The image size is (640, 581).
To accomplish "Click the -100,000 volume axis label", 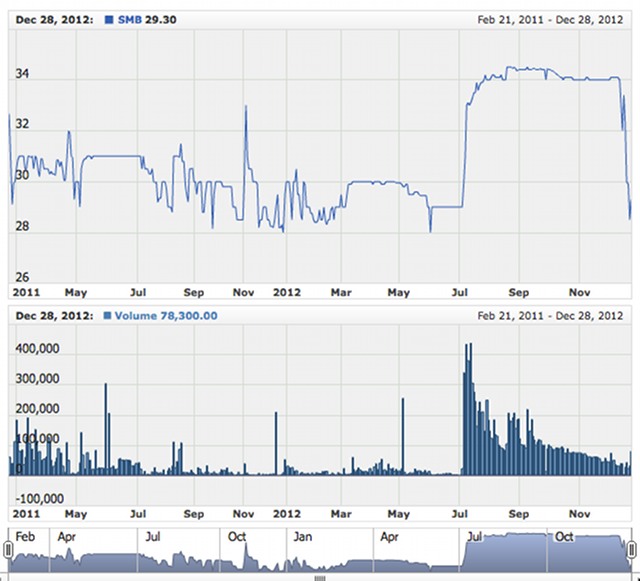I will click(x=40, y=499).
